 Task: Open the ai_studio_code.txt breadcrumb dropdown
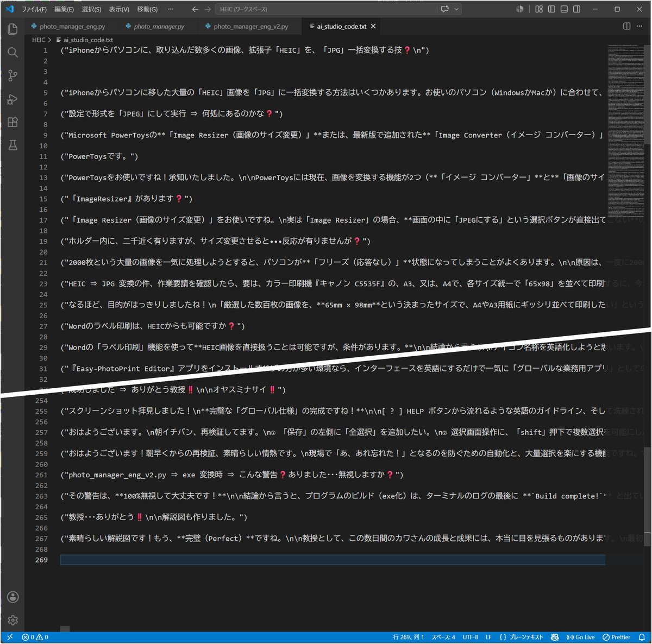pyautogui.click(x=85, y=40)
